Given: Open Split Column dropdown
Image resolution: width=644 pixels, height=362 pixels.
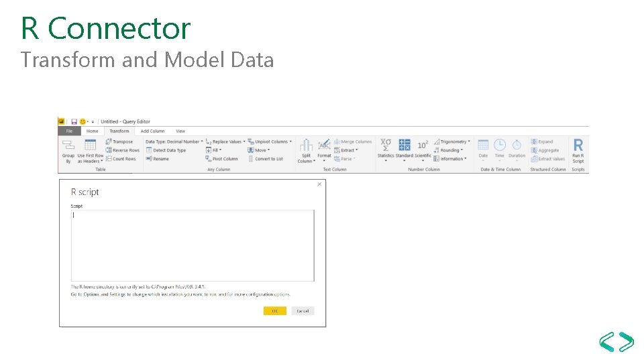Looking at the screenshot, I should pos(306,151).
